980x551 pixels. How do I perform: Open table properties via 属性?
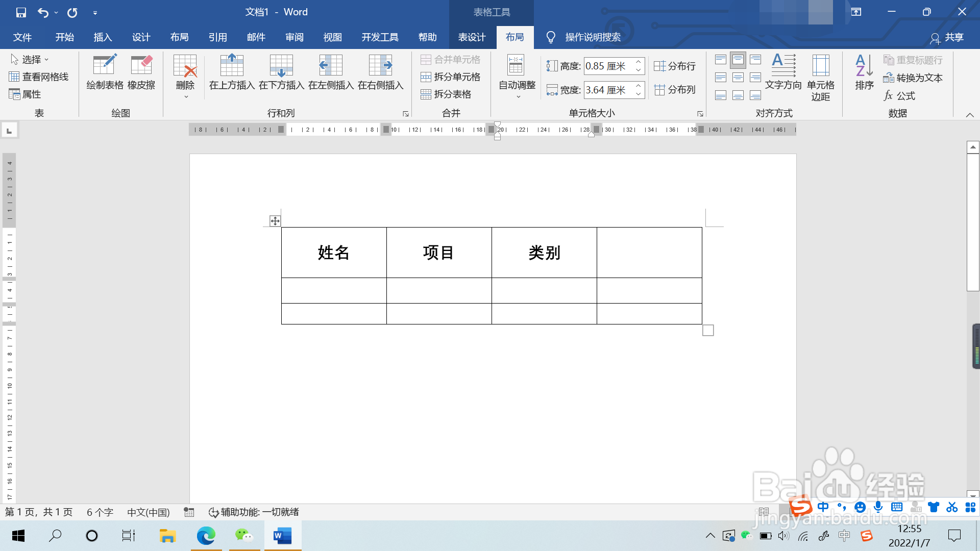(x=30, y=94)
